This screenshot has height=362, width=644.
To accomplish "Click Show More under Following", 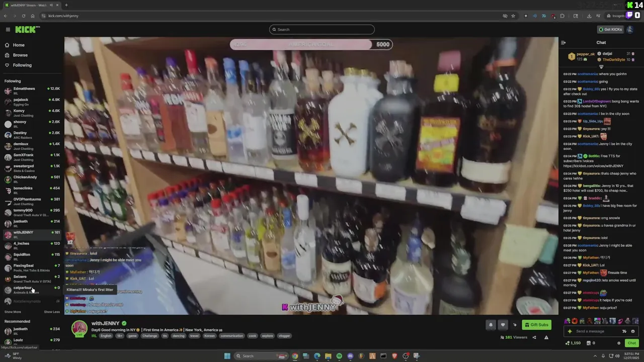I will (13, 312).
